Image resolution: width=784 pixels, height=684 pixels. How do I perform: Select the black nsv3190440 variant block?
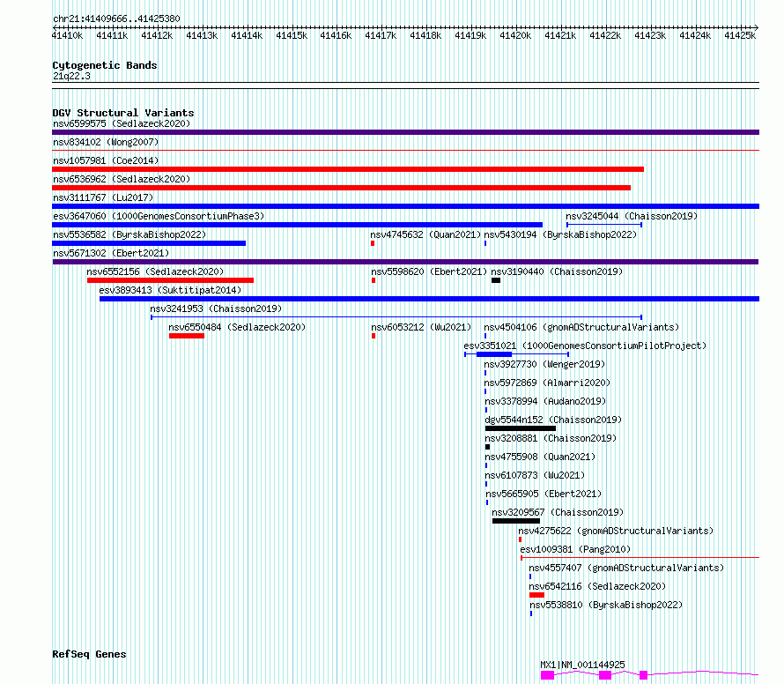tap(496, 280)
